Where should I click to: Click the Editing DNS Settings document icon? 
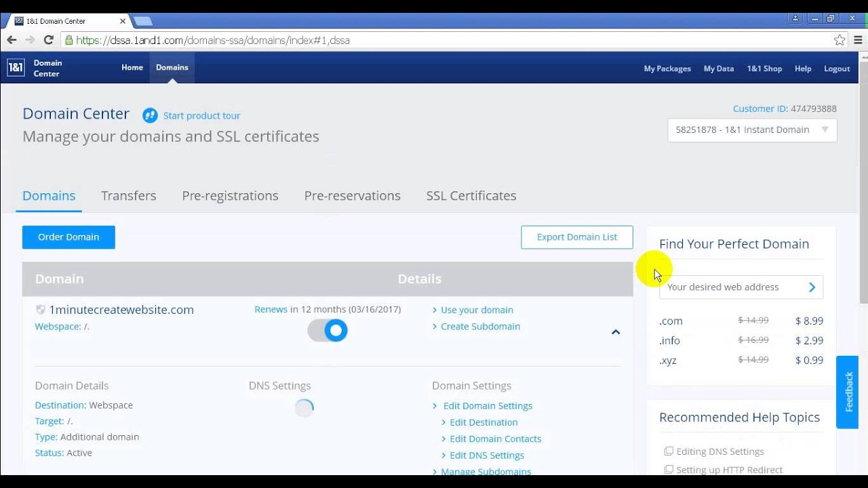tap(669, 451)
